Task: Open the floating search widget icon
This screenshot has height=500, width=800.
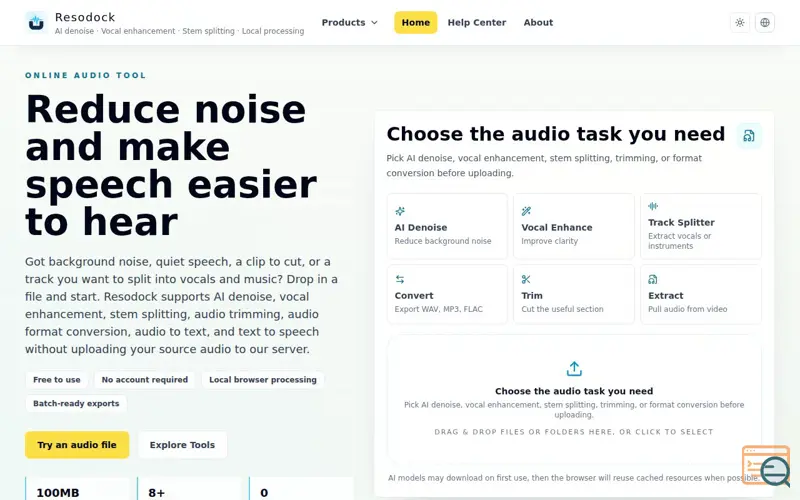Action: tap(766, 466)
